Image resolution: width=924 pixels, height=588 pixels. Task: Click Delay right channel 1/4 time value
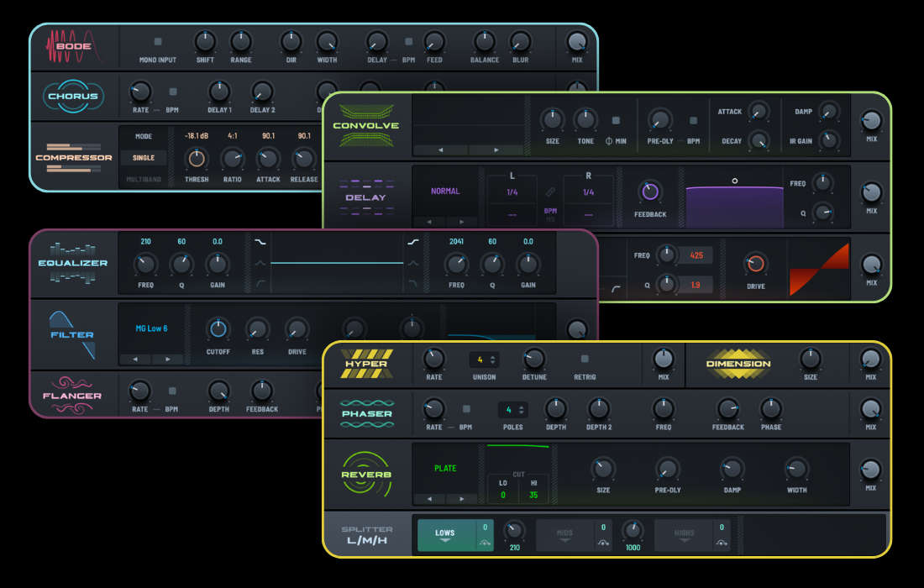coord(588,192)
